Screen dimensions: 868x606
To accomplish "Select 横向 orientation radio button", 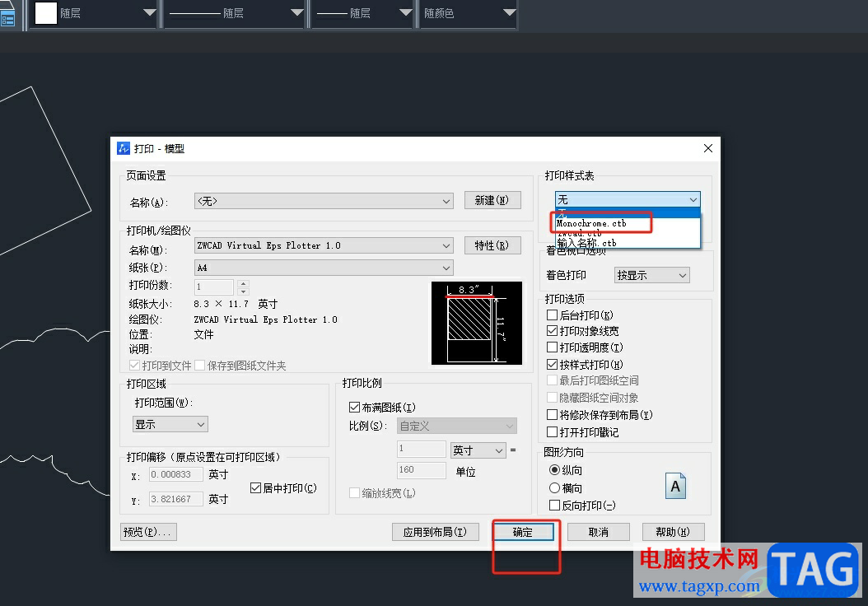I will [x=554, y=487].
